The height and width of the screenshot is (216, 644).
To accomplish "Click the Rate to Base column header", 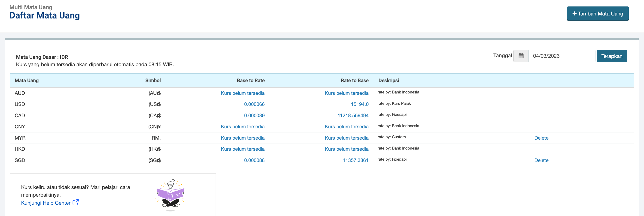I will point(354,80).
